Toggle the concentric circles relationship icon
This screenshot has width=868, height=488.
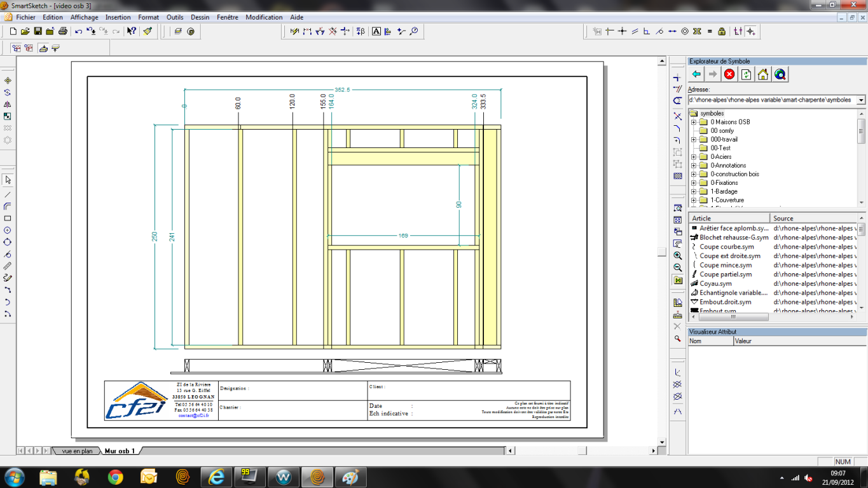[x=685, y=31]
